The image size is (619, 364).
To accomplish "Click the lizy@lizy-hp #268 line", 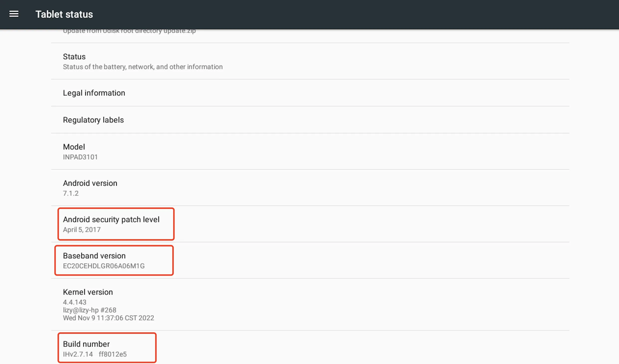I will pyautogui.click(x=90, y=310).
